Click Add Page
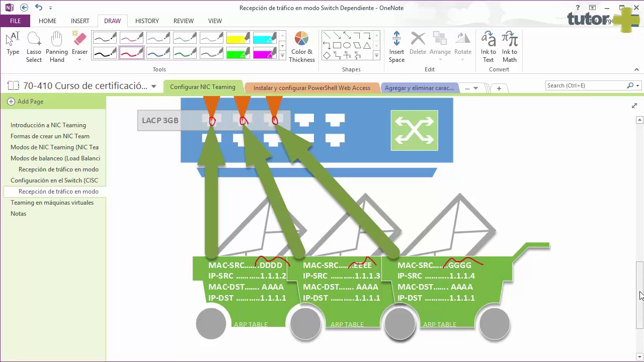 click(26, 102)
